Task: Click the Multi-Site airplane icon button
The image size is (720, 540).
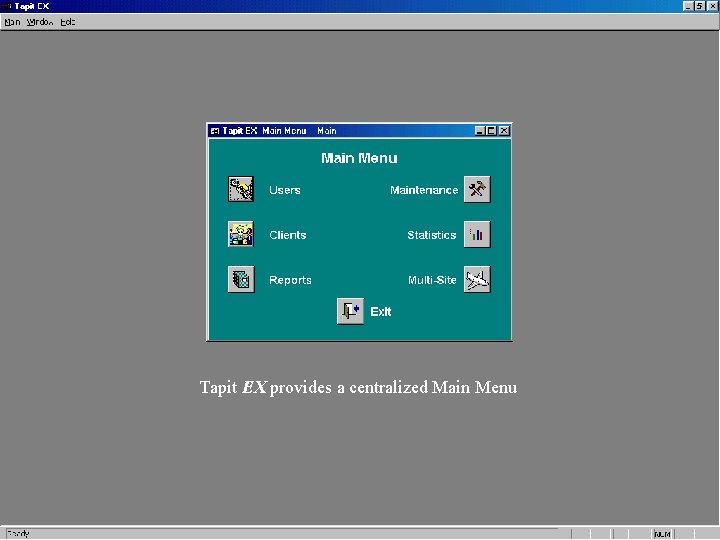Action: (477, 279)
